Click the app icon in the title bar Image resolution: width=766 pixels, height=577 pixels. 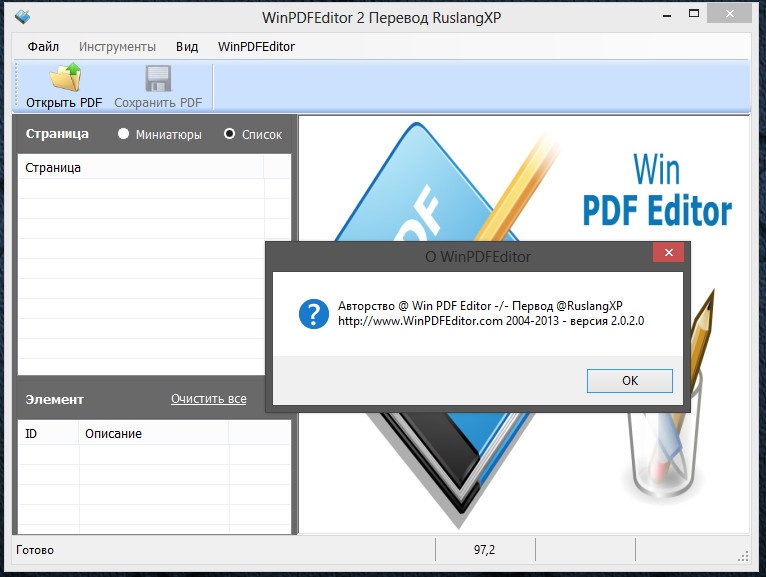coord(22,17)
